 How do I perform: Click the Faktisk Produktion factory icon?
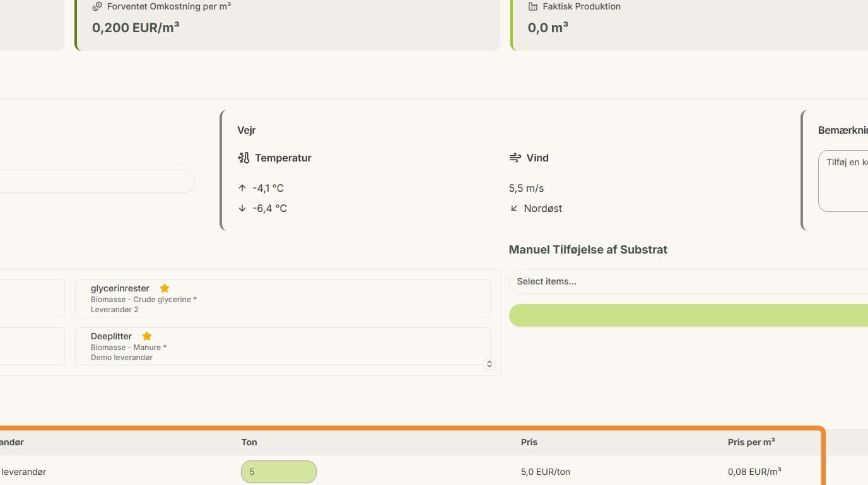tap(532, 6)
